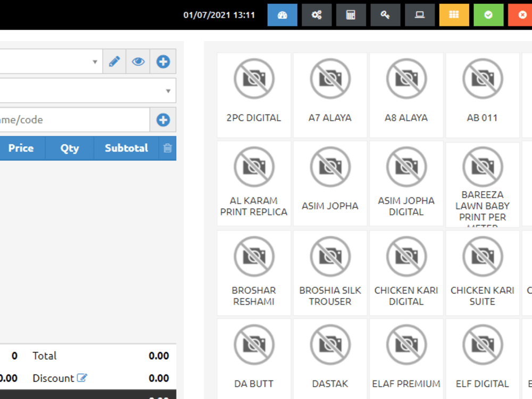Click the key icon button in the top bar

click(x=385, y=15)
